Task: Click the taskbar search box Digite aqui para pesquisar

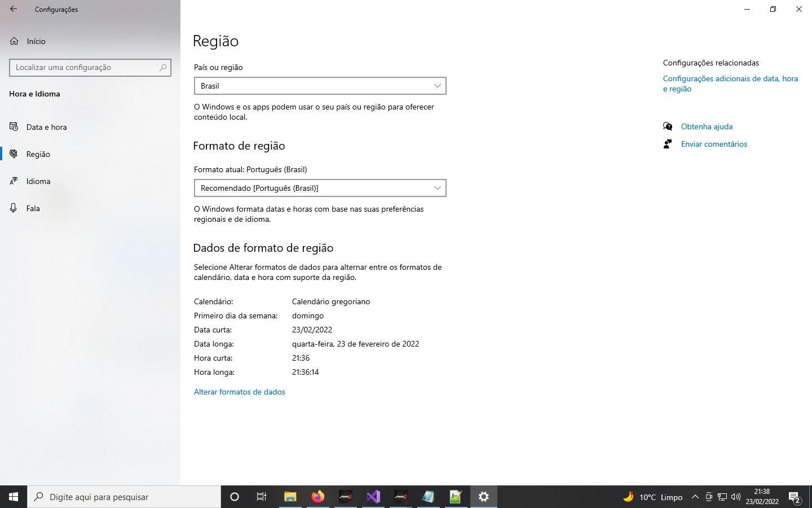Action: coord(124,497)
